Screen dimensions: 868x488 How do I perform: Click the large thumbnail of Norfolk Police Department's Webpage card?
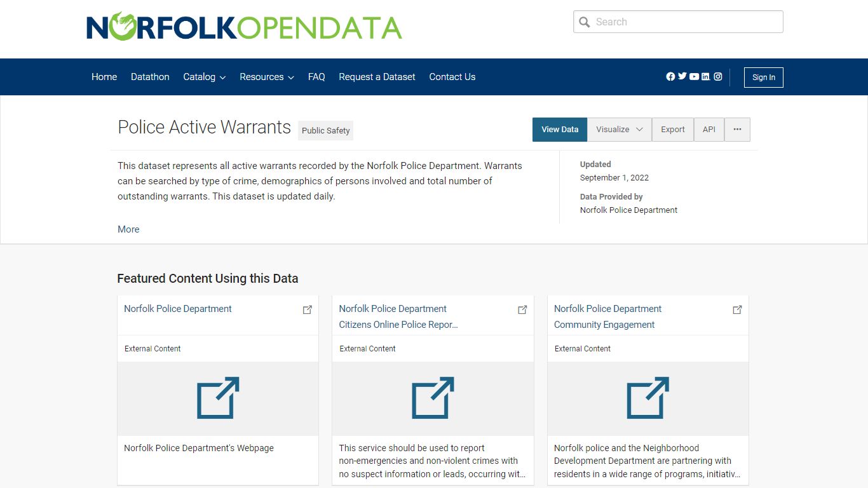coord(218,398)
